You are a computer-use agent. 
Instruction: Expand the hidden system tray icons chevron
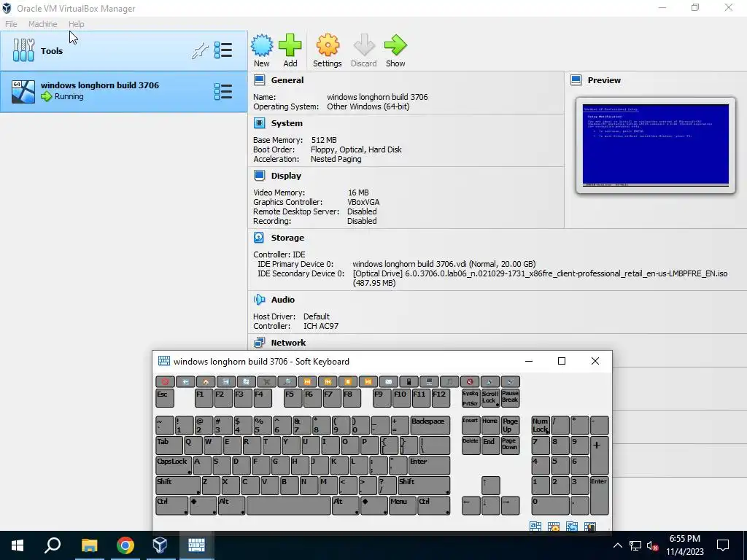617,545
